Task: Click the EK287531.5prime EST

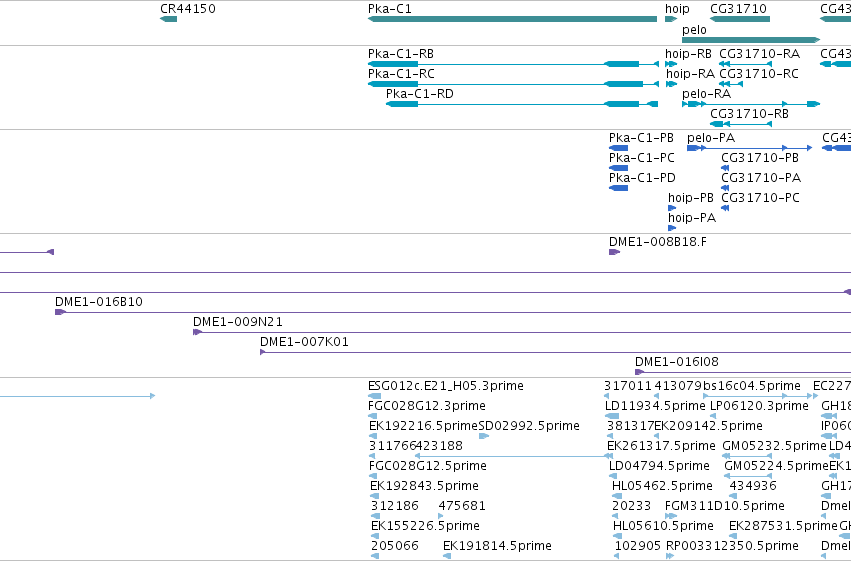Action: pyautogui.click(x=732, y=537)
